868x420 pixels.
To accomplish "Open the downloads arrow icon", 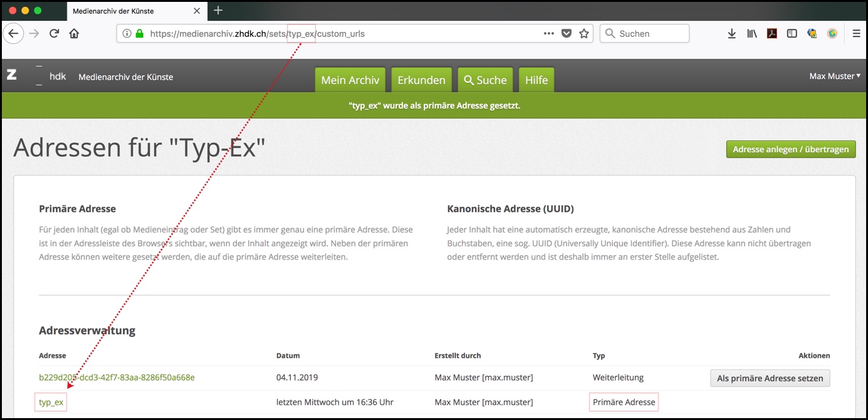I will 731,34.
